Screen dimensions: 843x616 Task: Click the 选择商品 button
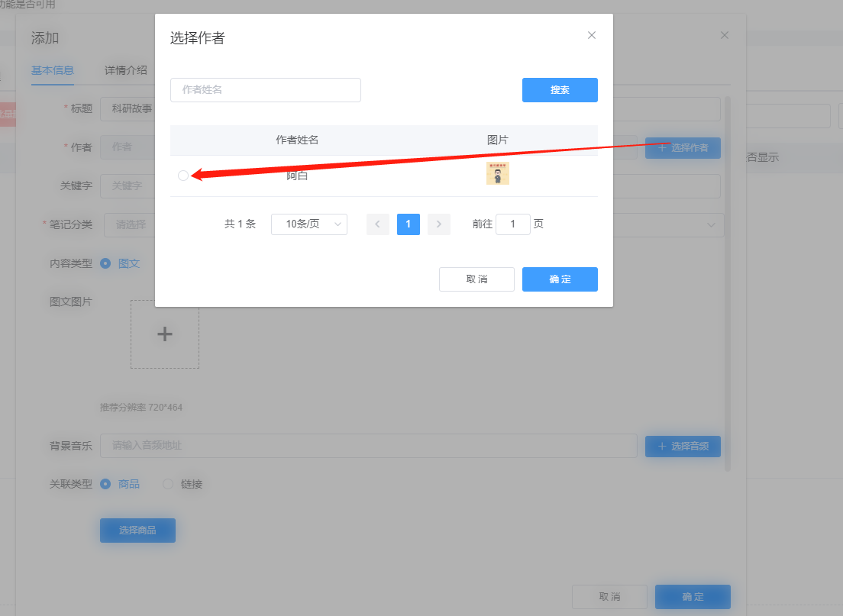(x=137, y=530)
